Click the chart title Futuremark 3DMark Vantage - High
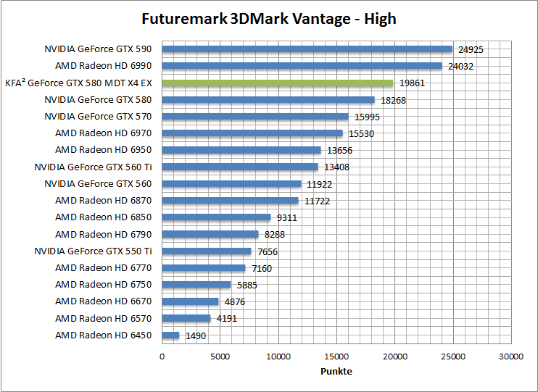Viewport: 538px width, 392px height. pos(269,19)
